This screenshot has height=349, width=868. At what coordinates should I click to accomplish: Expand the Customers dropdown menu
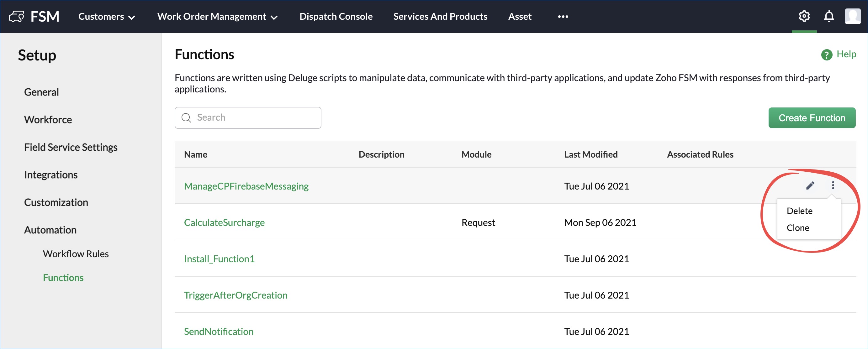[x=107, y=17]
